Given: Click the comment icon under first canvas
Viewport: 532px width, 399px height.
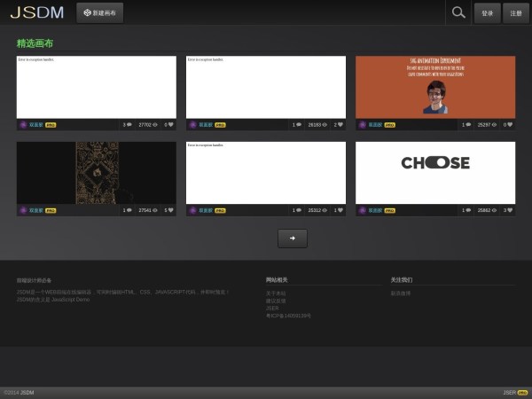Looking at the screenshot, I should tap(129, 125).
